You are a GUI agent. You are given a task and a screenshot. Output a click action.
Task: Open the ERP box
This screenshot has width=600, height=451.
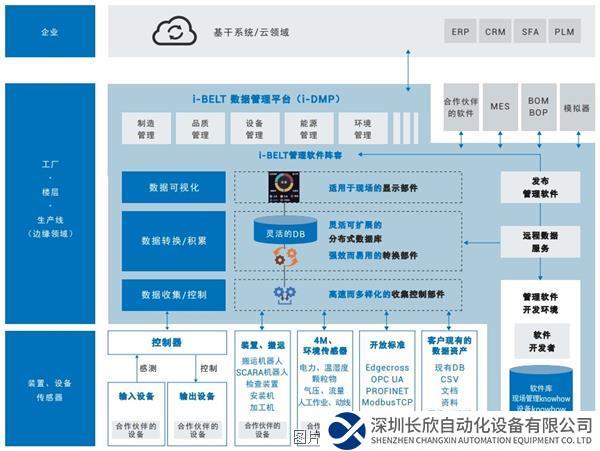458,32
